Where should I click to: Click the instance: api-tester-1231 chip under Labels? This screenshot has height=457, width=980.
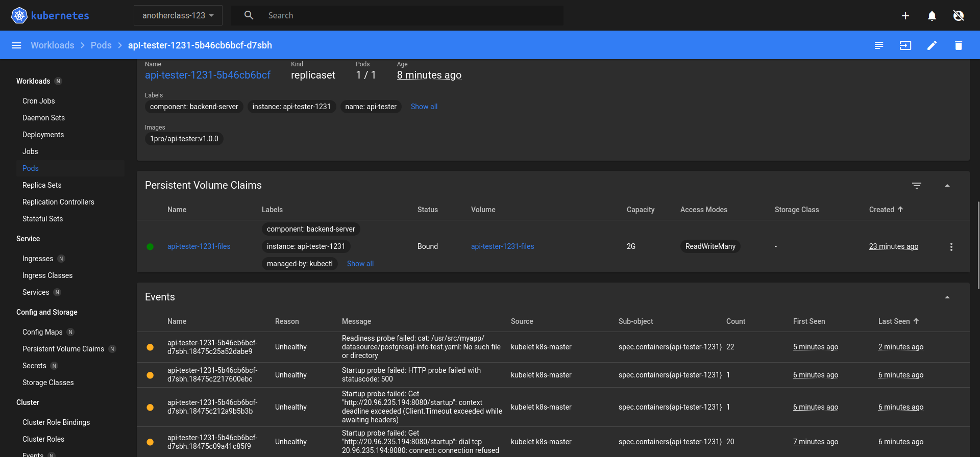[291, 107]
